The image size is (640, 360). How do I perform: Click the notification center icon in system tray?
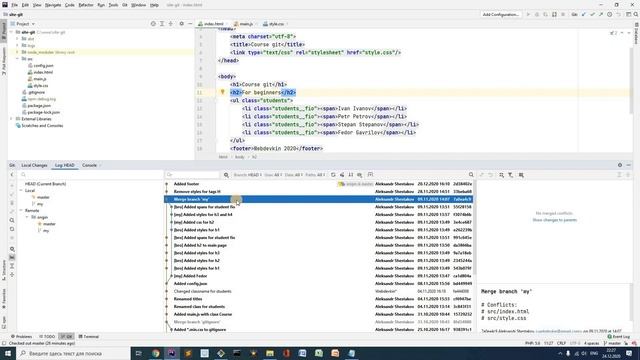click(629, 353)
